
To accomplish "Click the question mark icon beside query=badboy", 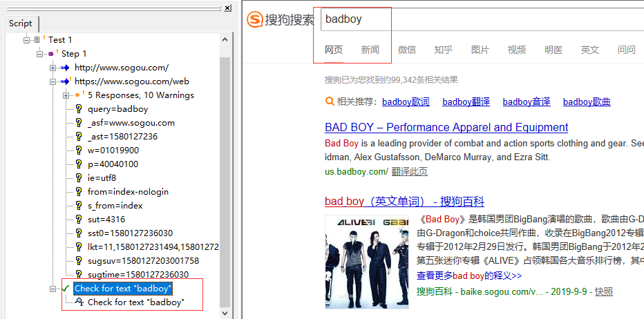I will [79, 109].
